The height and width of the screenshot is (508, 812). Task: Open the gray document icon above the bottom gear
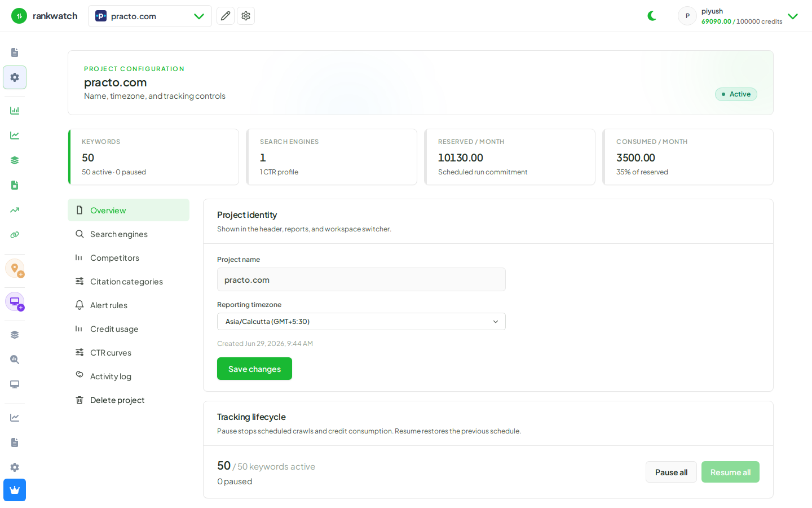click(15, 443)
